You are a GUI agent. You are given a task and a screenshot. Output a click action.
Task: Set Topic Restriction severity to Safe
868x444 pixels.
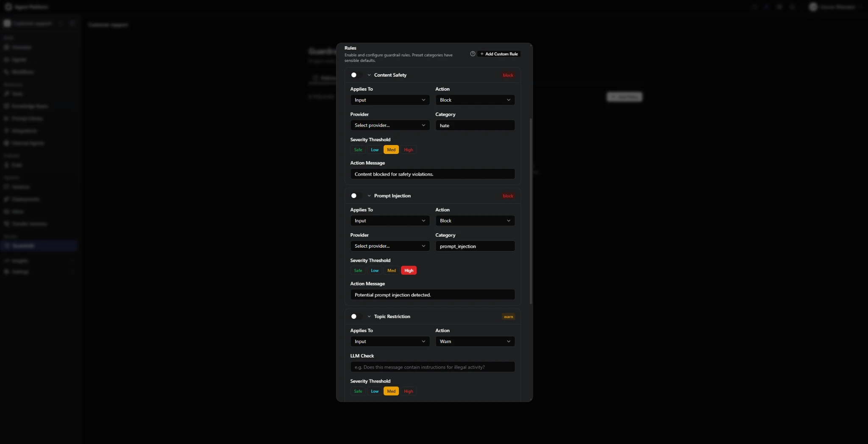(x=358, y=391)
